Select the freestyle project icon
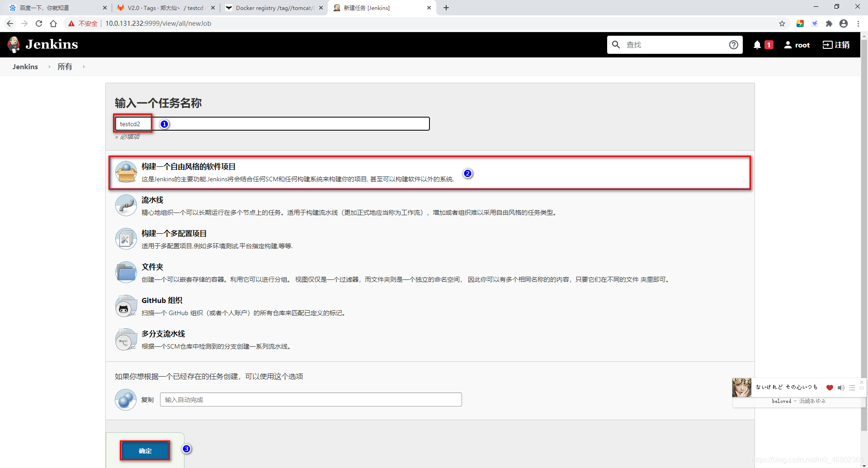 [x=126, y=172]
